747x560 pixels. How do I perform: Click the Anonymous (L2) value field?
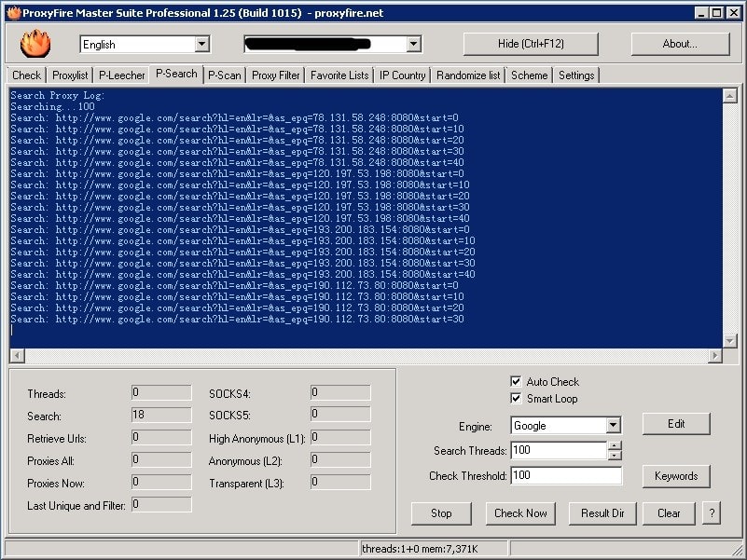coord(340,459)
